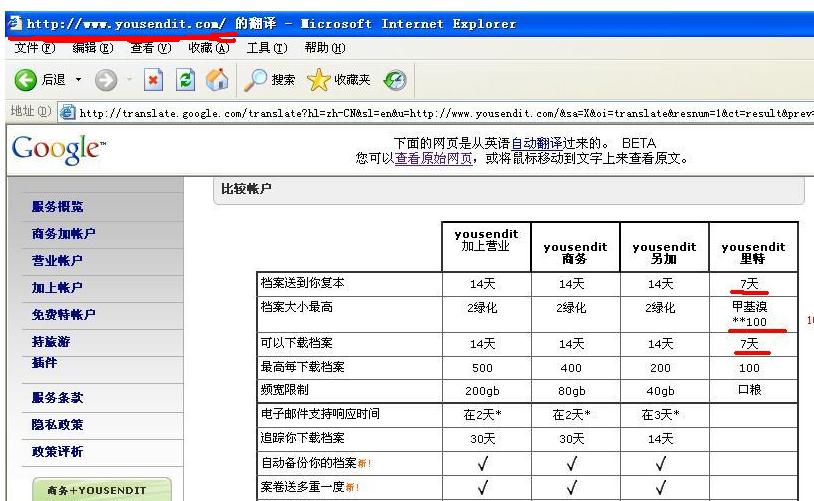Open the Favorites star button
Screen dimensions: 814x501
click(338, 80)
